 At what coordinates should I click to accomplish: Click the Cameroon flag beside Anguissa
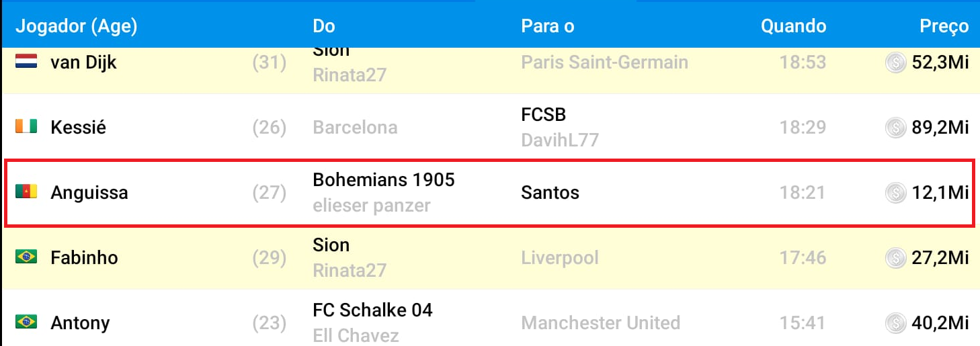click(x=26, y=192)
